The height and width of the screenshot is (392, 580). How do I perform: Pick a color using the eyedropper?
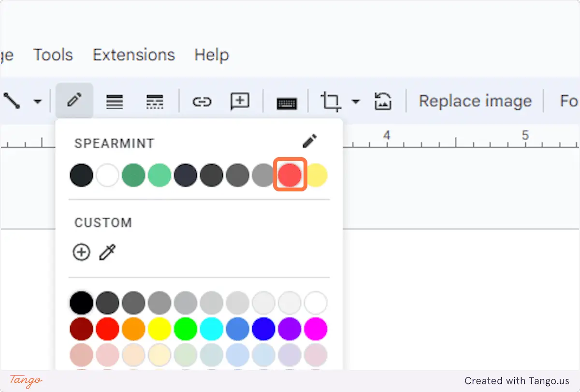point(107,252)
